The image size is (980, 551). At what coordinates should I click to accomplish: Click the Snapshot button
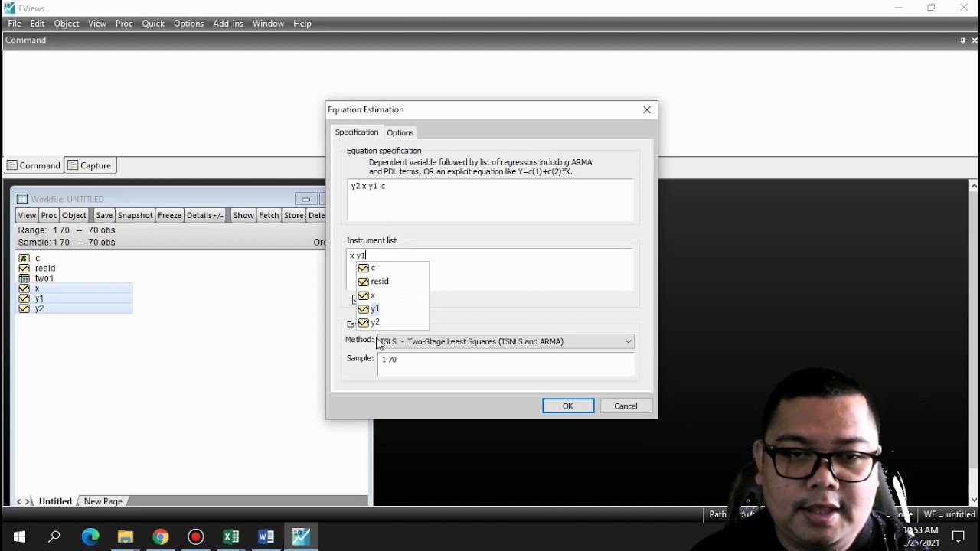click(135, 216)
